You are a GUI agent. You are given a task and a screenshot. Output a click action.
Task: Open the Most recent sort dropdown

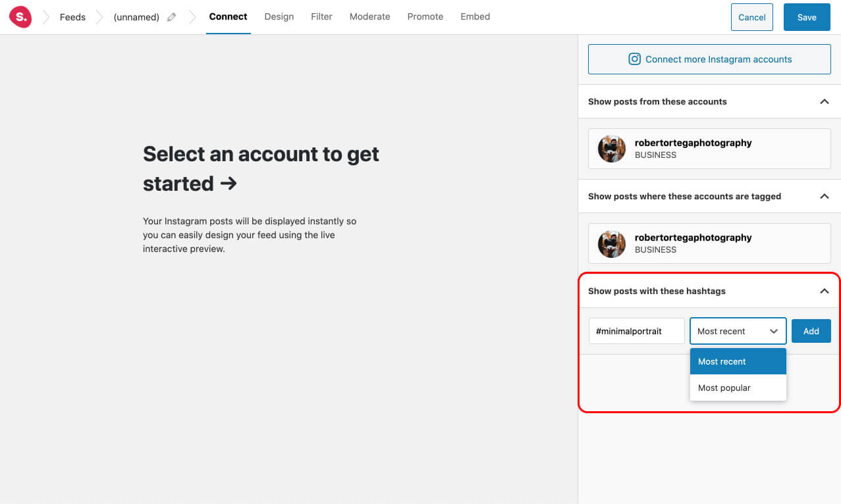(x=738, y=331)
